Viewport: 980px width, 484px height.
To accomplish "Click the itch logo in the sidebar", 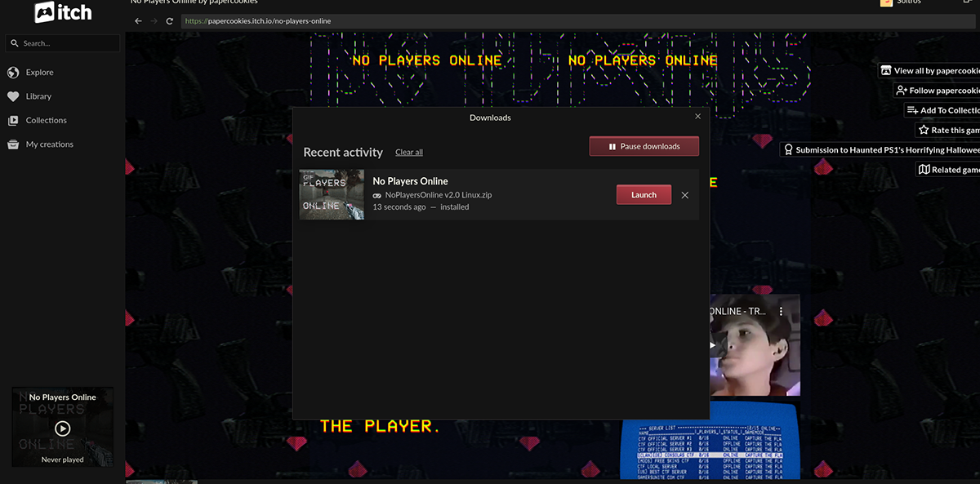I will tap(63, 12).
